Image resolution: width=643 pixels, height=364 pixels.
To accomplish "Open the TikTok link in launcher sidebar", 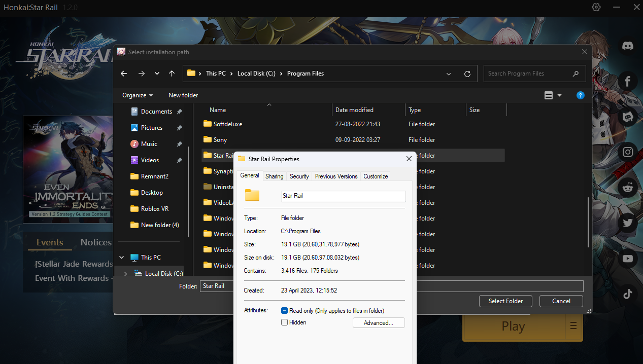I will point(628,294).
